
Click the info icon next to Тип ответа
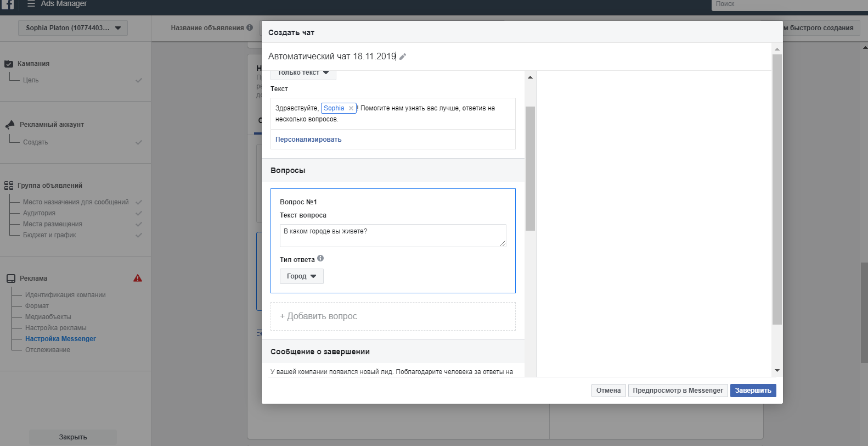tap(320, 258)
